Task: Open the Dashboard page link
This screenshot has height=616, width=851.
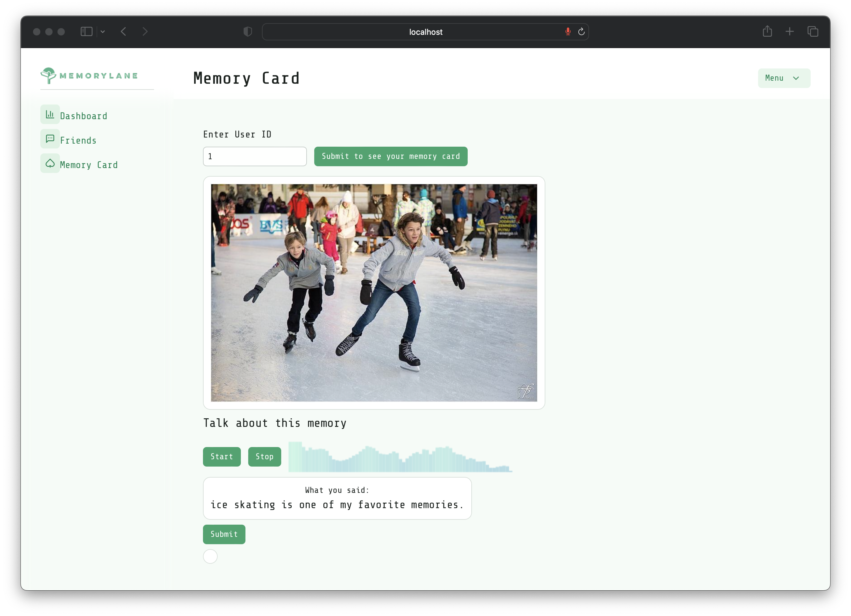Action: click(83, 116)
